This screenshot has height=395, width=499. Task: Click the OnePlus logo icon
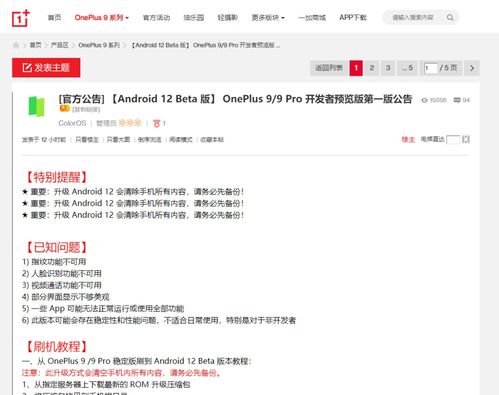(x=21, y=18)
